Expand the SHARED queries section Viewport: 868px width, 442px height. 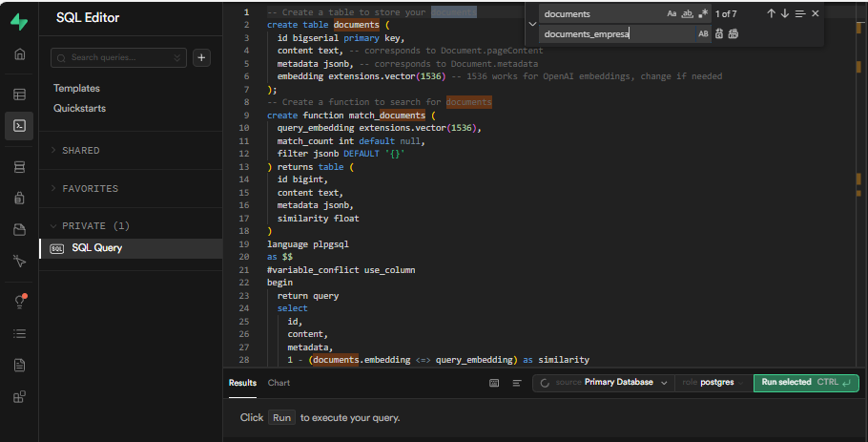point(80,151)
